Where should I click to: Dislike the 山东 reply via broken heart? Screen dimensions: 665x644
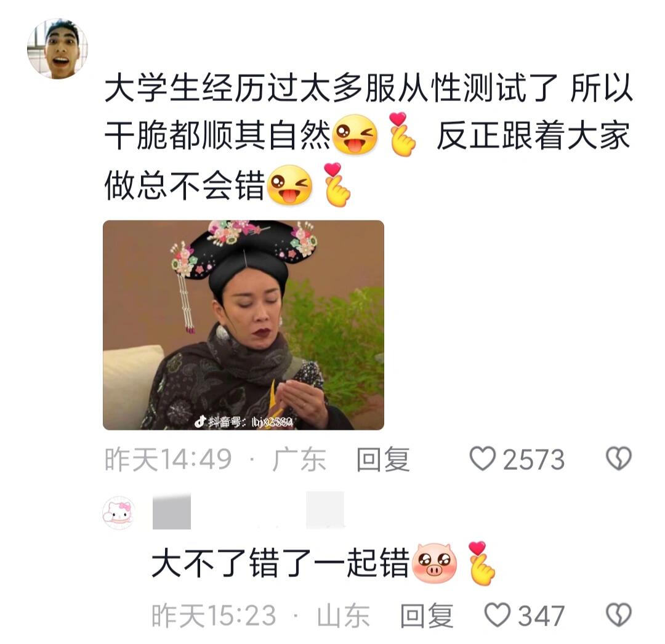pos(619,615)
